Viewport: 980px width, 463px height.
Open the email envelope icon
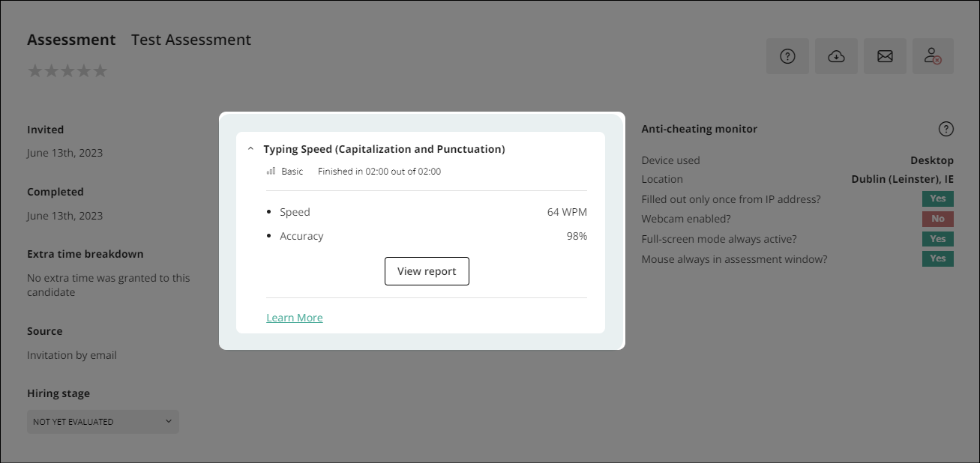pyautogui.click(x=885, y=56)
